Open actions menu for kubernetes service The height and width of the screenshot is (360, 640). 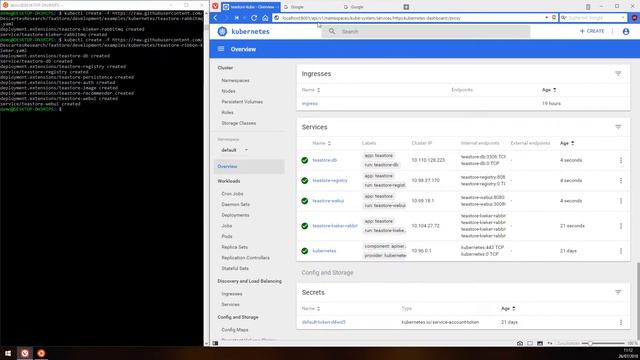tap(621, 251)
